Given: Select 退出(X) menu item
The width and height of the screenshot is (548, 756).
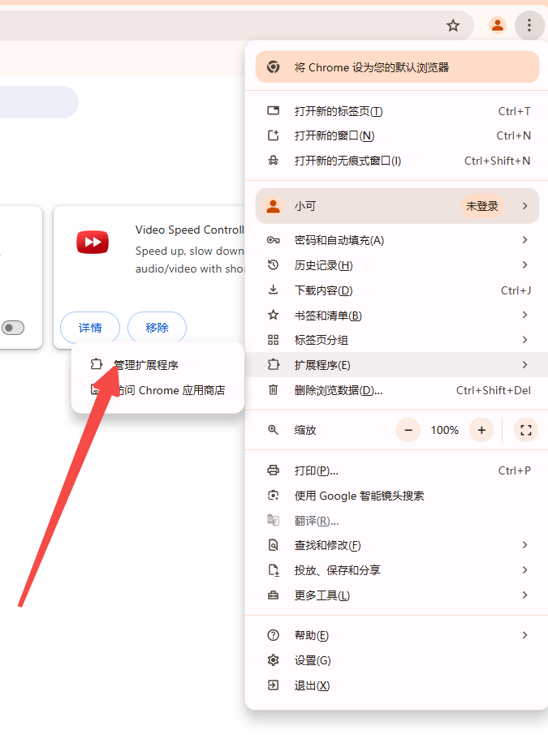Looking at the screenshot, I should 396,685.
